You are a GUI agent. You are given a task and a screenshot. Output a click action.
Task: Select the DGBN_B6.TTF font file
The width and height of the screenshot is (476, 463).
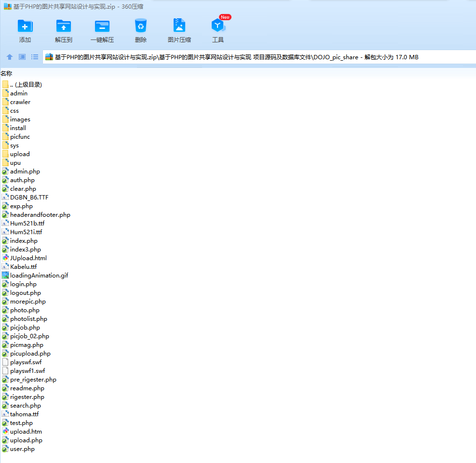pos(25,198)
